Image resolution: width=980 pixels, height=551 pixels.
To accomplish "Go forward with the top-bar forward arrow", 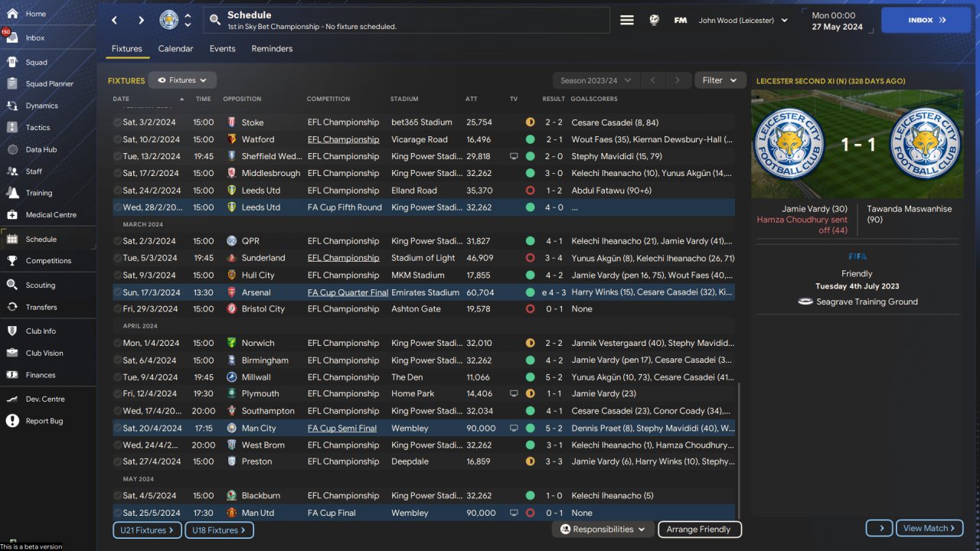I will [141, 20].
